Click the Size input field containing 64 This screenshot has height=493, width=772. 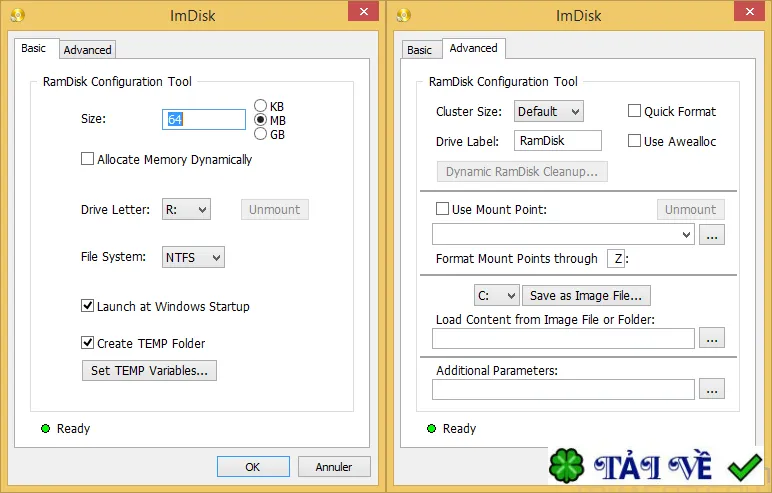coord(204,119)
